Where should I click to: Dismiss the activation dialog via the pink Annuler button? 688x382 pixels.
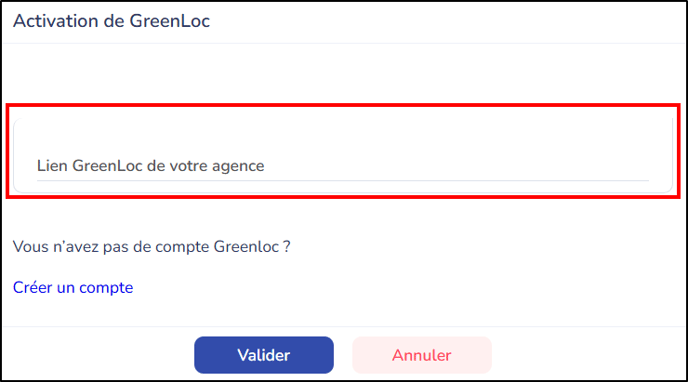coord(422,355)
